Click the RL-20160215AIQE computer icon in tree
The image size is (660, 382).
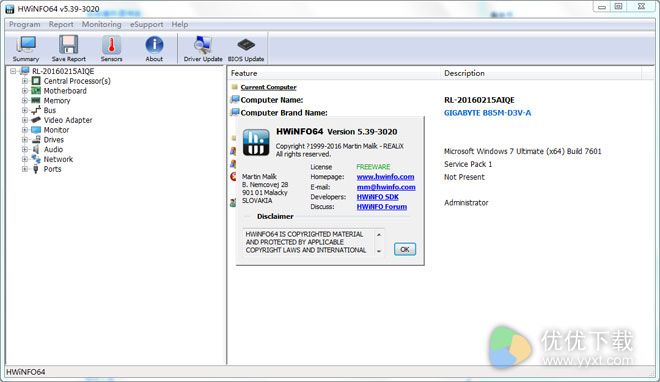click(x=25, y=71)
